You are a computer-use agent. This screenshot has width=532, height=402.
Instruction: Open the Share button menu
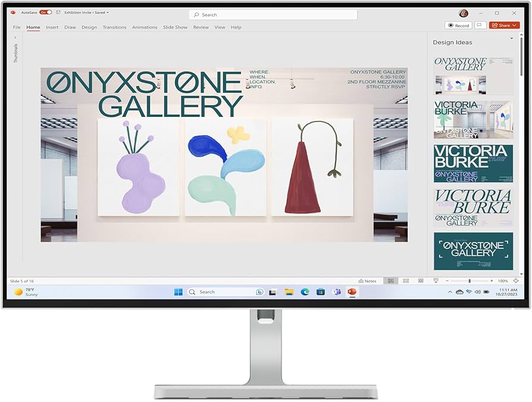[x=504, y=26]
